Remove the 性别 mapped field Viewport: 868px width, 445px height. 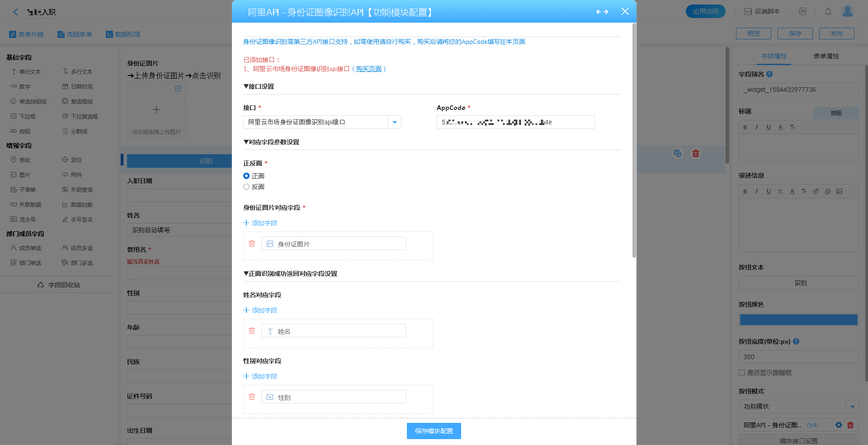(252, 397)
